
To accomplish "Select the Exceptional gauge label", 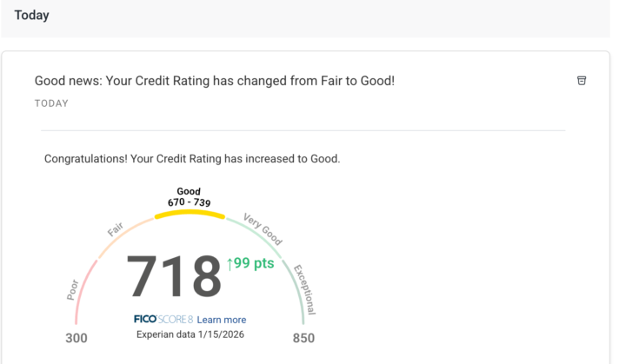I will (x=304, y=289).
